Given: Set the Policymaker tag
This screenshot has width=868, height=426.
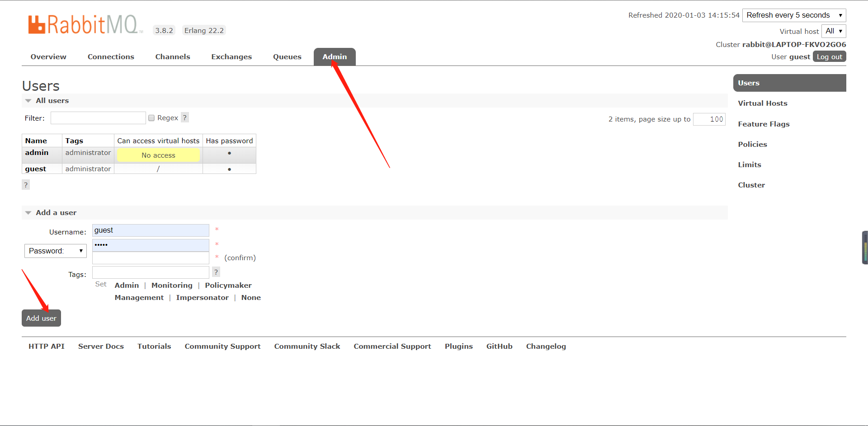Looking at the screenshot, I should click(228, 285).
